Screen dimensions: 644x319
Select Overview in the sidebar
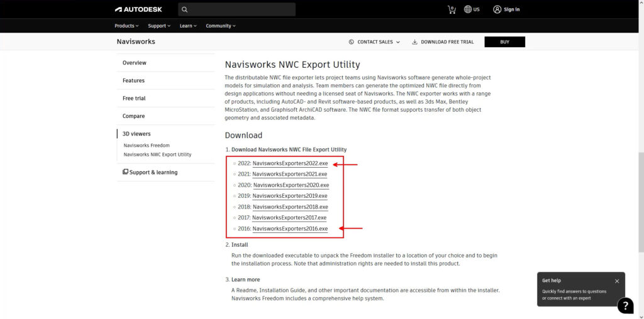coord(135,63)
